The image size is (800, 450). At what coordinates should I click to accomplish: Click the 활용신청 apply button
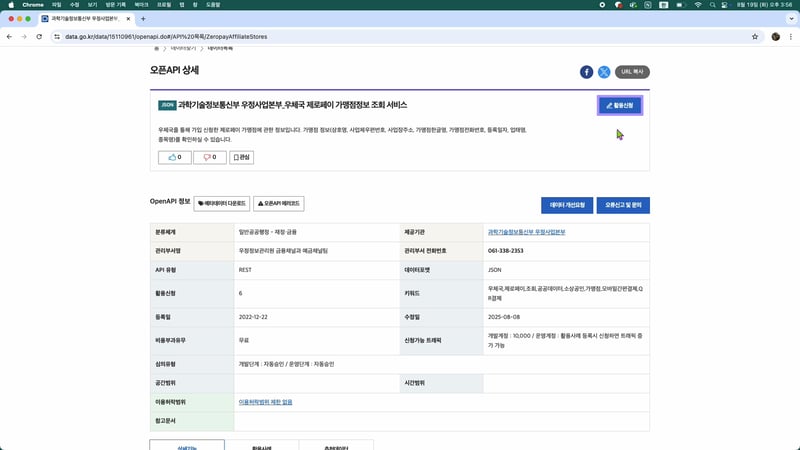pos(620,106)
